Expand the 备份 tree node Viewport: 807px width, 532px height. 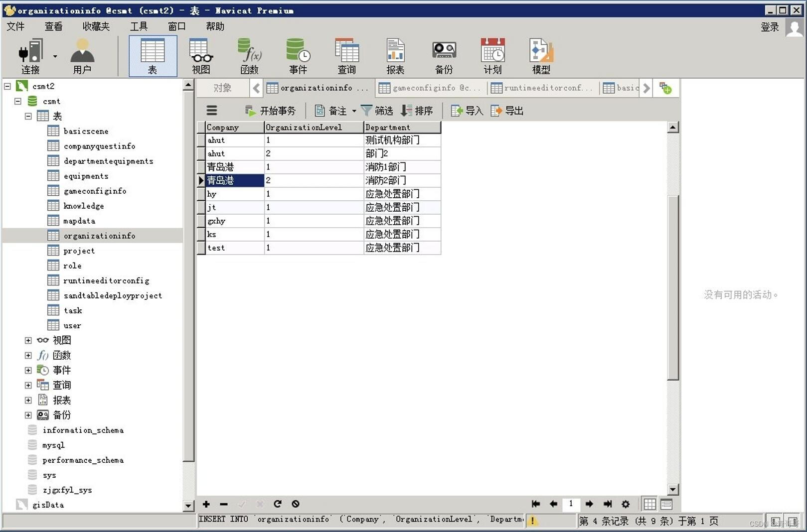tap(28, 415)
